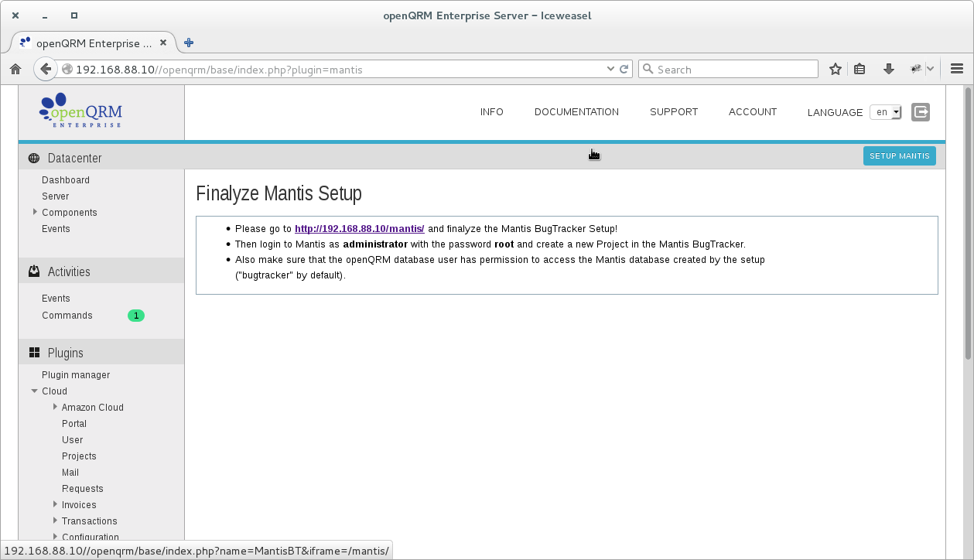The width and height of the screenshot is (974, 560).
Task: Collapse the Cloud tree node
Action: point(35,391)
